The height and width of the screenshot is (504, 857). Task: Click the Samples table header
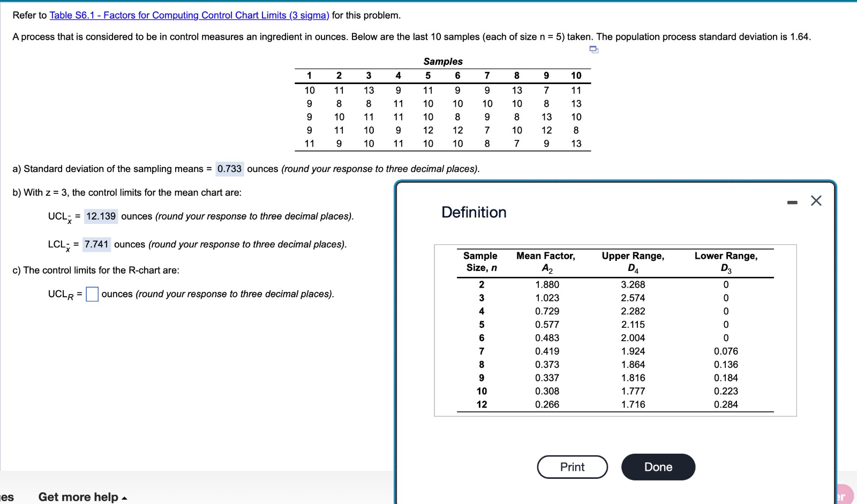pos(443,62)
